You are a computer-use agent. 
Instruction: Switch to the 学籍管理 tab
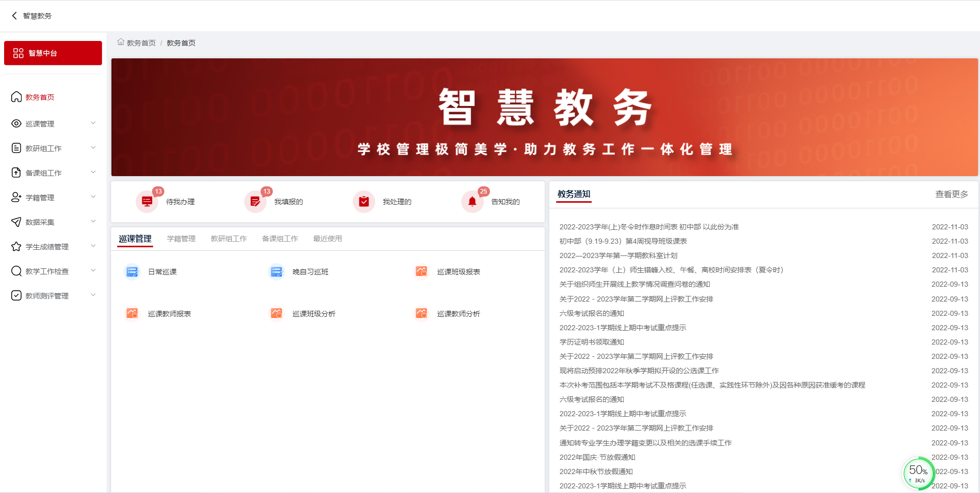click(181, 238)
